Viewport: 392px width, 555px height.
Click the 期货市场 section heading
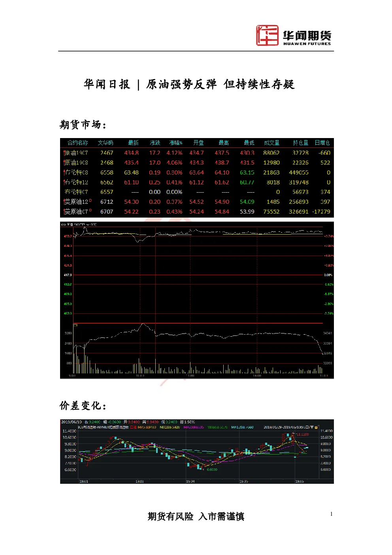coord(83,125)
